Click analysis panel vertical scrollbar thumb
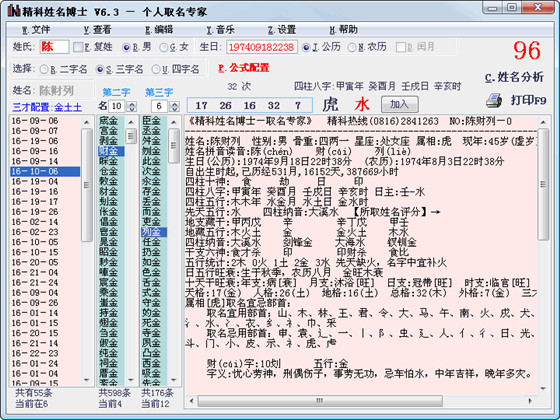Image resolution: width=560 pixels, height=420 pixels. click(543, 185)
